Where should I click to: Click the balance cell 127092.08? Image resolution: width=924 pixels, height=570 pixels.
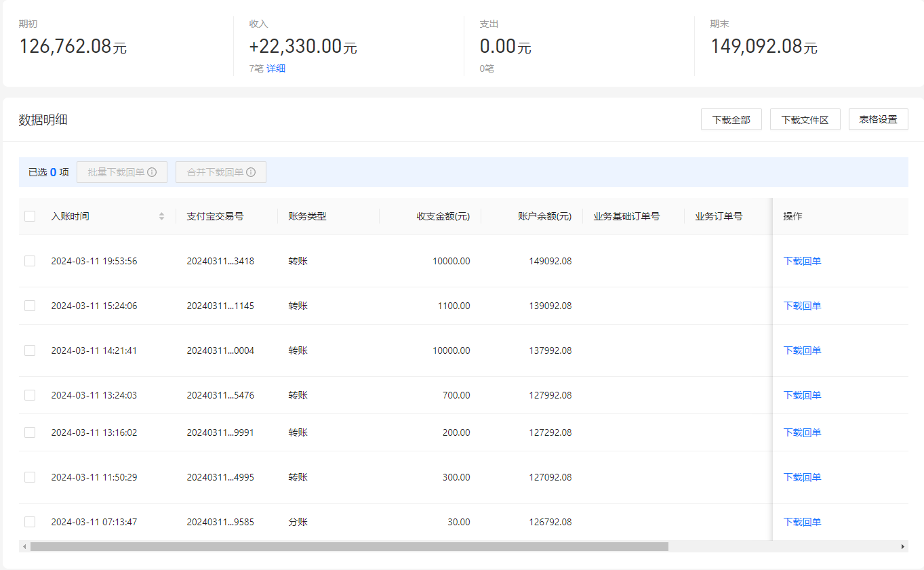pos(550,477)
